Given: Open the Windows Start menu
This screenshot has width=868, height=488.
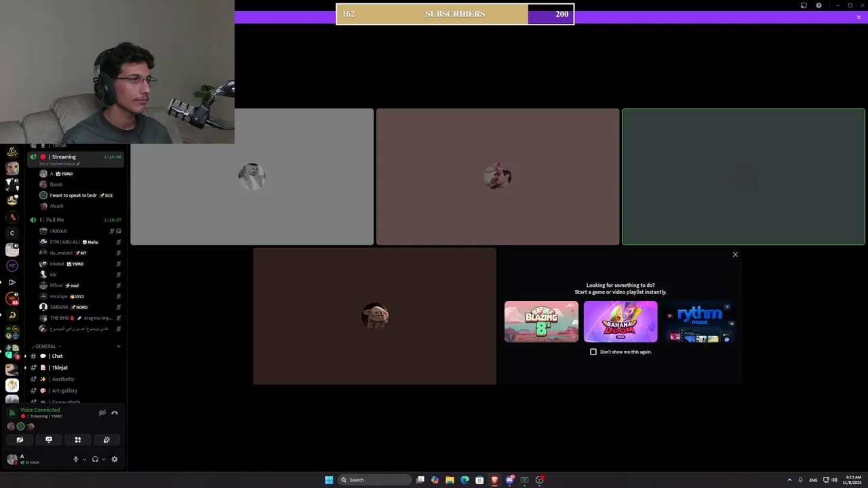Looking at the screenshot, I should tap(329, 480).
